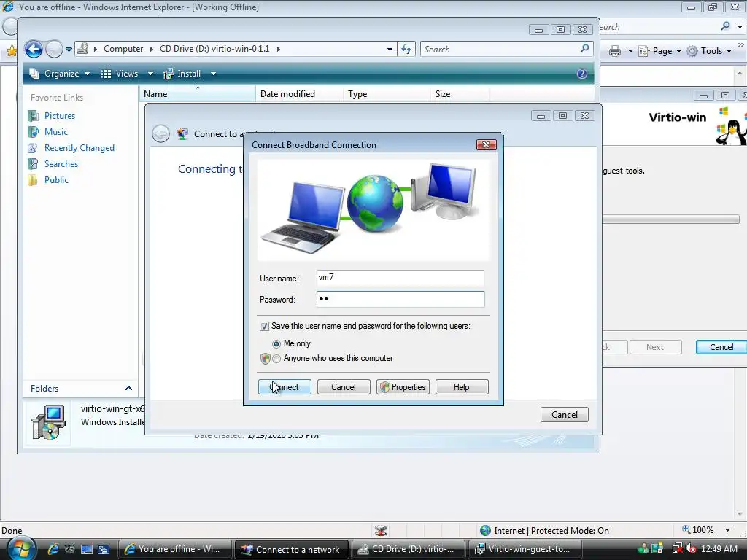The height and width of the screenshot is (560, 747).
Task: Click the Install toolbar button
Action: coord(182,74)
